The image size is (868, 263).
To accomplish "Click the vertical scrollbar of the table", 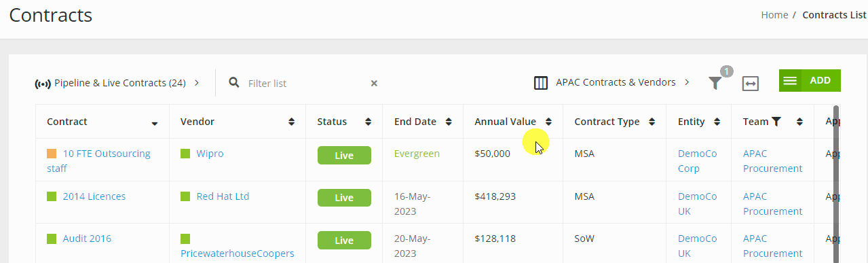I will (836, 183).
